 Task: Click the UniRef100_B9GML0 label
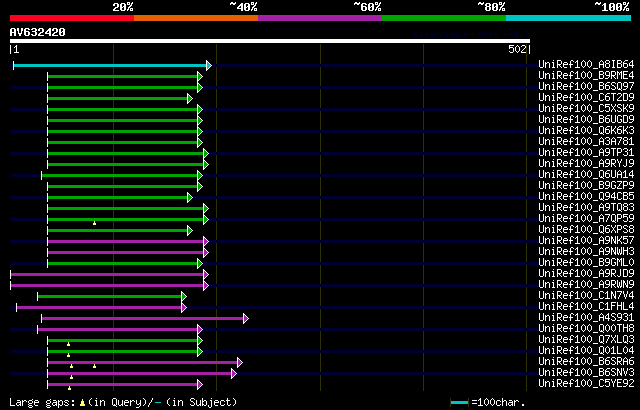(x=586, y=263)
